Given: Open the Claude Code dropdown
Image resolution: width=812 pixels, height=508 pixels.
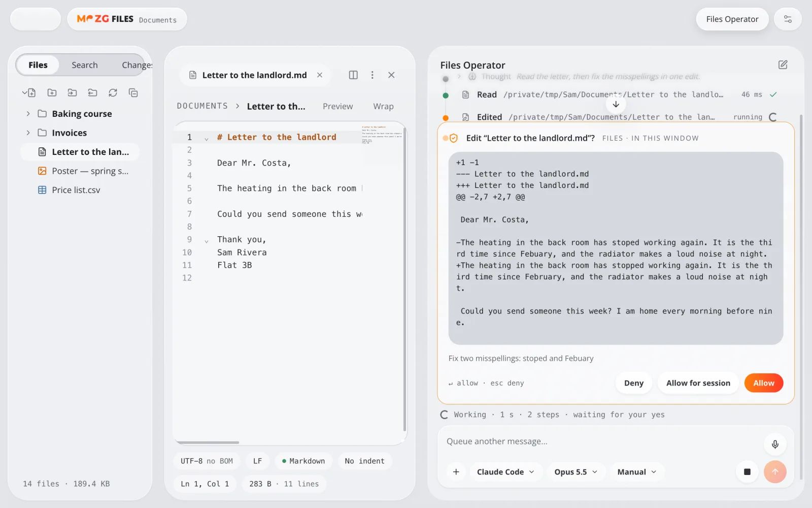Looking at the screenshot, I should click(505, 472).
